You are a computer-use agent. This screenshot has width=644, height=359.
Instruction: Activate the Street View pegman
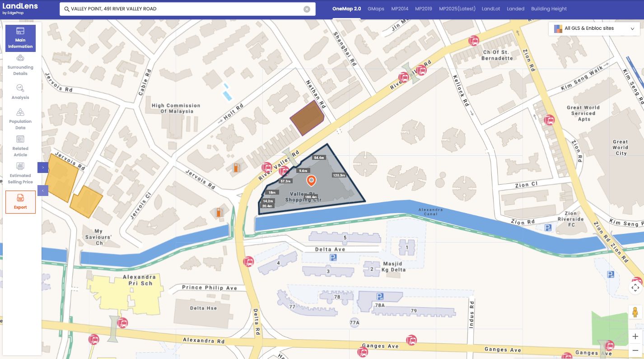(x=635, y=312)
